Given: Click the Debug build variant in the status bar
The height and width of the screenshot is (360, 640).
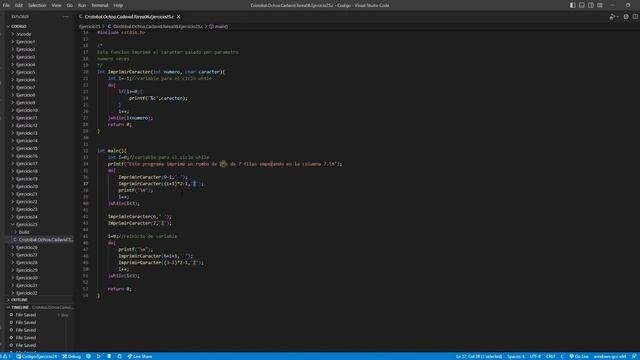Looking at the screenshot, I should point(72,356).
